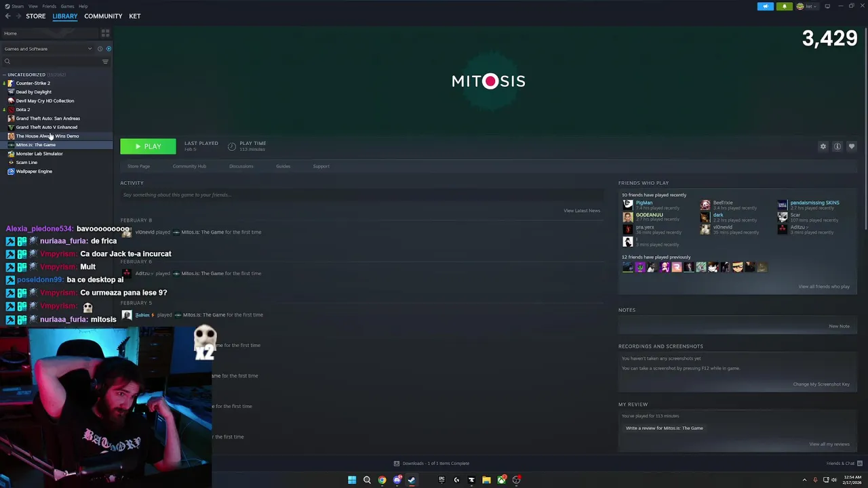This screenshot has width=868, height=488.
Task: Open the library grid view icon
Action: pyautogui.click(x=105, y=33)
